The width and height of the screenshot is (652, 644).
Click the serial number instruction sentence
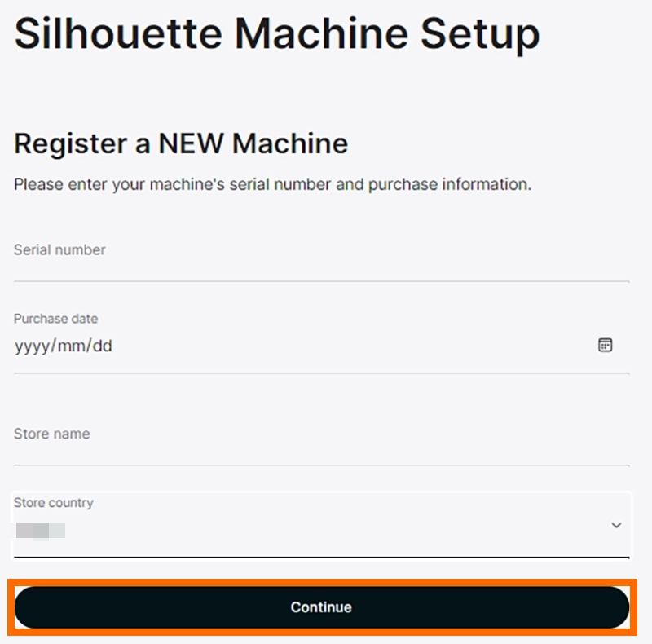(272, 184)
